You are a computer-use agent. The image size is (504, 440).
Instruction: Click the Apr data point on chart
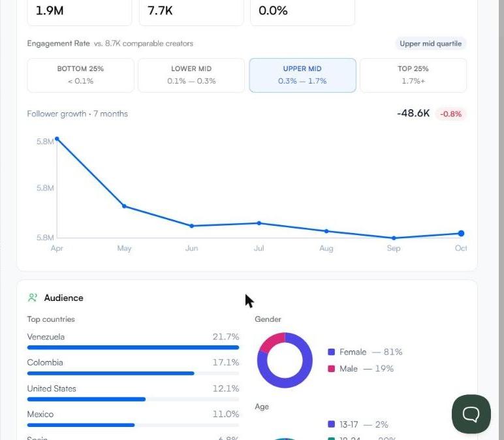(57, 139)
